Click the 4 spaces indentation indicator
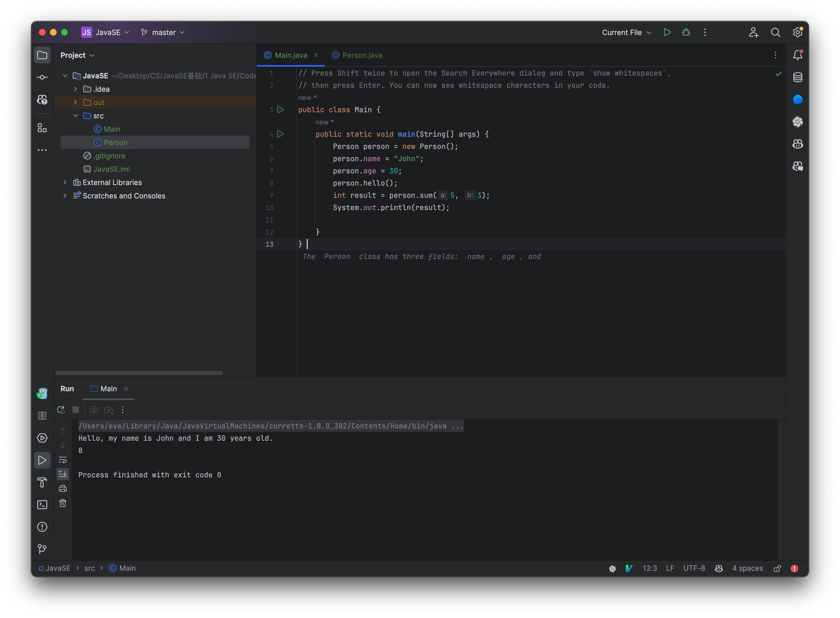The width and height of the screenshot is (840, 618). pyautogui.click(x=747, y=568)
